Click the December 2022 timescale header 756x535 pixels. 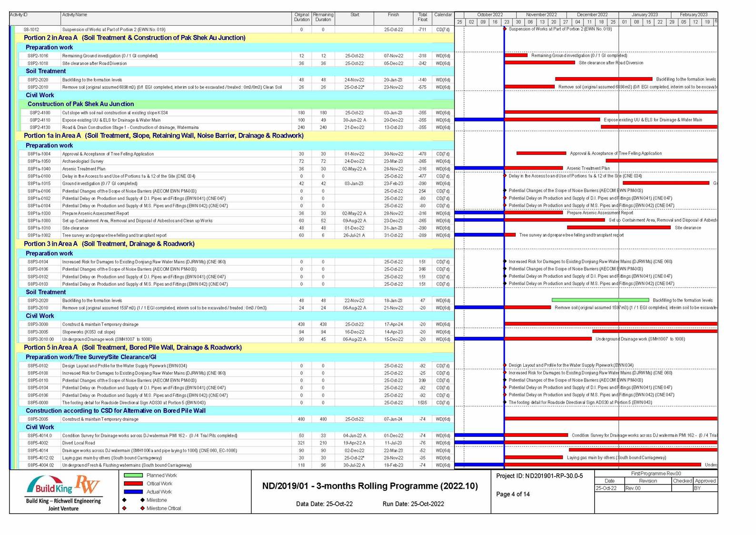click(x=592, y=15)
